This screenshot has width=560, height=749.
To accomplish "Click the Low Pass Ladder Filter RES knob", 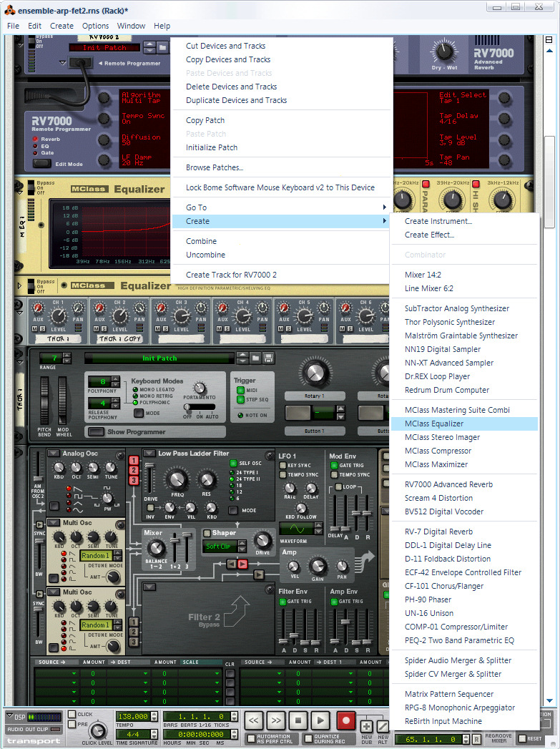I will click(x=207, y=479).
